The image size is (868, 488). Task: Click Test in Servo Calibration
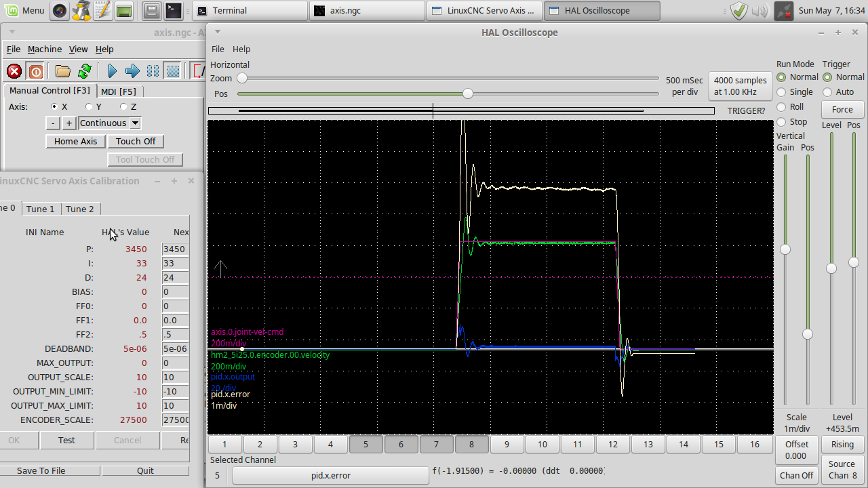pos(66,440)
